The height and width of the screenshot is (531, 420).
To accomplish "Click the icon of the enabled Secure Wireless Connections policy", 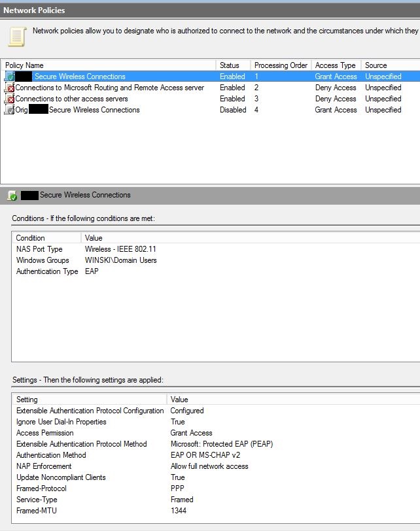I will pos(9,77).
